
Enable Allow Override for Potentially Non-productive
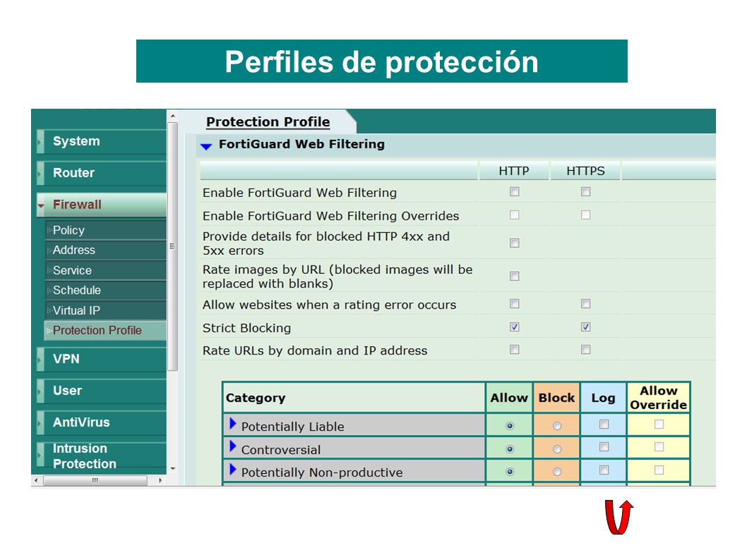tap(659, 470)
